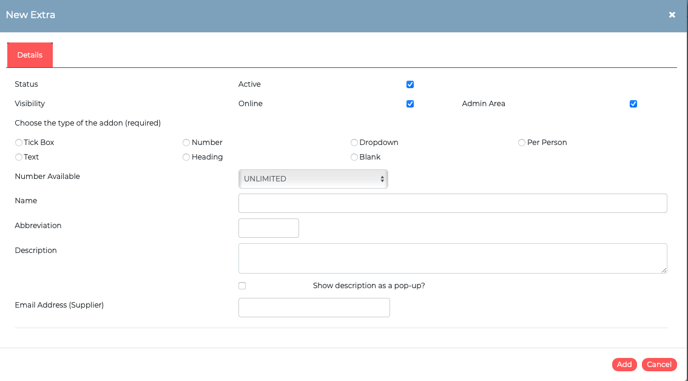Toggle the Online visibility checkbox
Screen dimensions: 688x381
click(x=410, y=104)
